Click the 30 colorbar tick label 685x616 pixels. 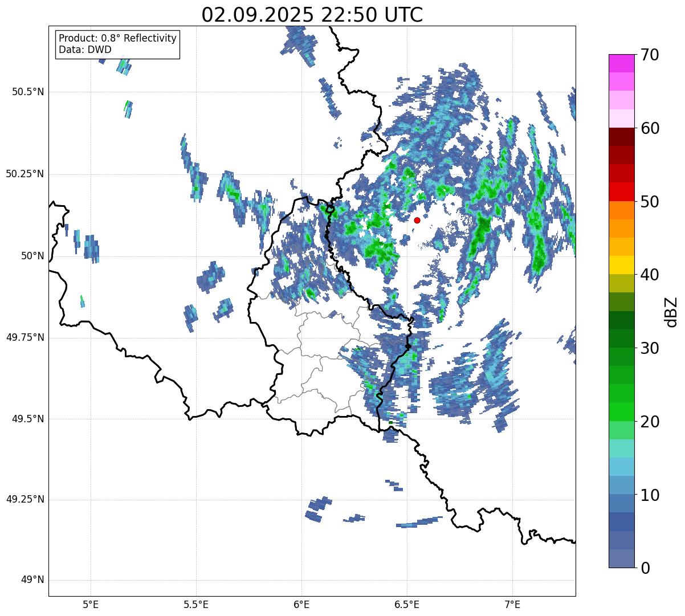[x=649, y=348]
